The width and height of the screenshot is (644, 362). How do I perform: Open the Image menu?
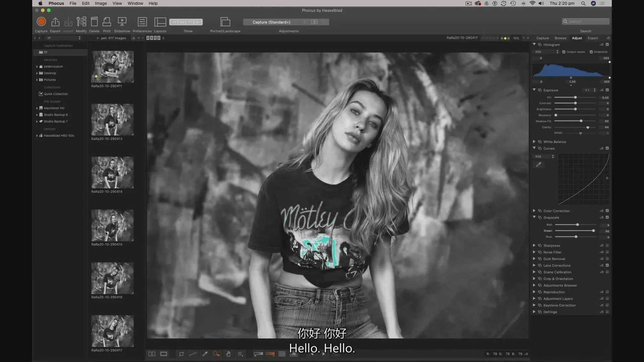[101, 3]
